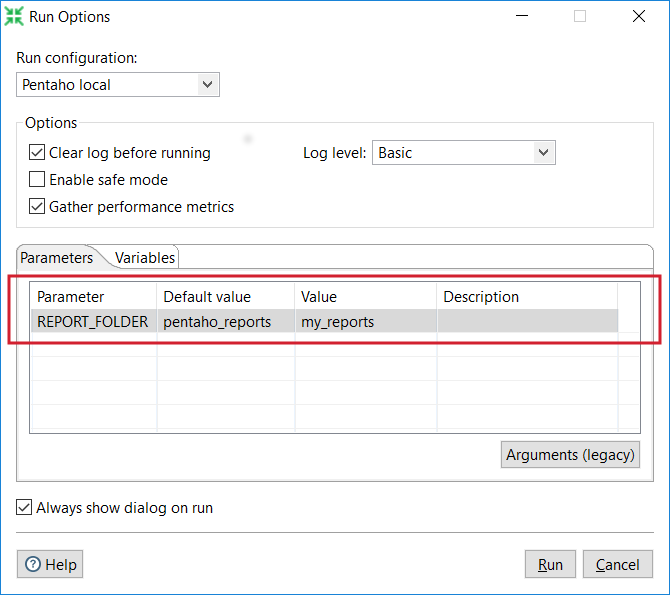
Task: Click the maximize window icon
Action: pyautogui.click(x=579, y=16)
